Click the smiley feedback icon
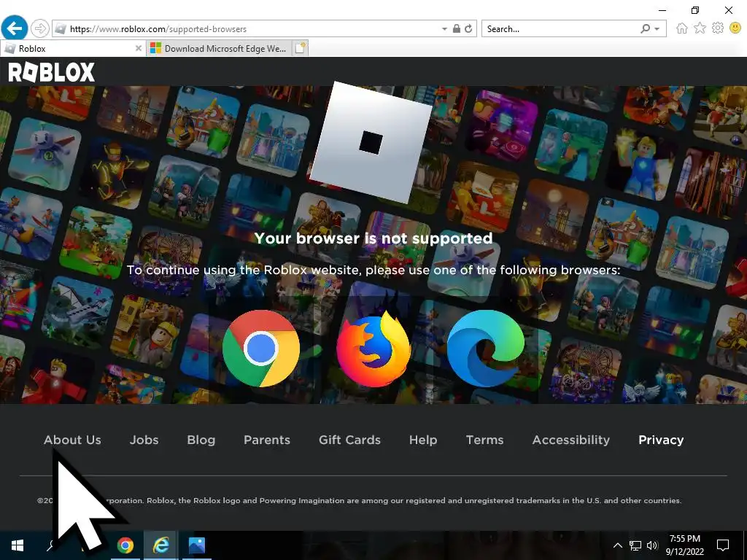Viewport: 747px width, 560px height. (x=735, y=28)
